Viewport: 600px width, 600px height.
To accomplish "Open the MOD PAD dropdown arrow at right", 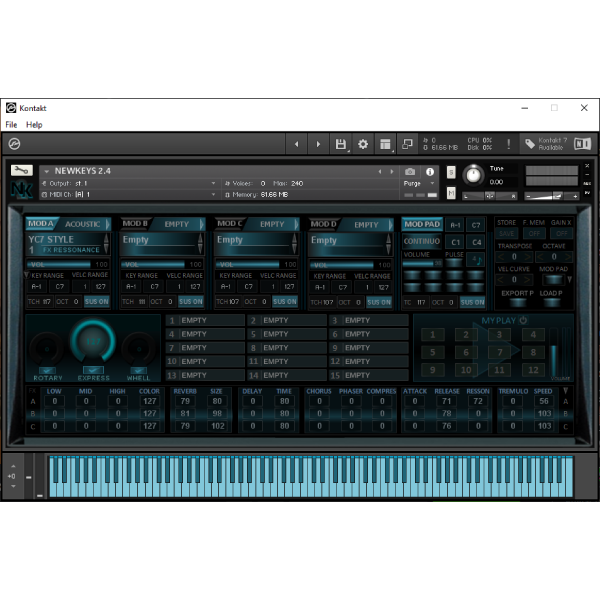I will [570, 280].
